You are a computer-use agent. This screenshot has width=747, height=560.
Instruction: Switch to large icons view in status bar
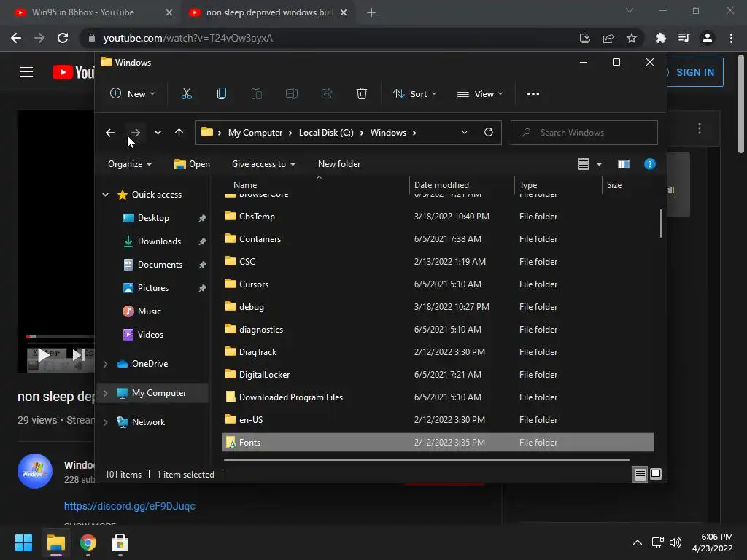(656, 474)
